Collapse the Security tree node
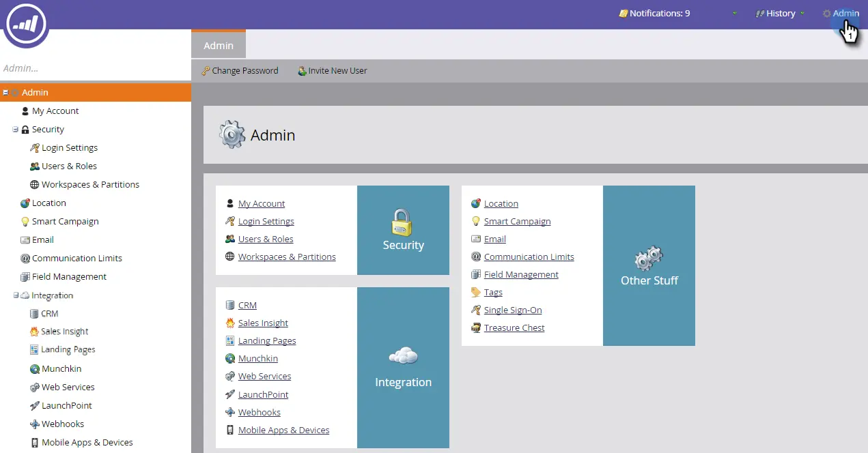The width and height of the screenshot is (868, 453). coord(14,129)
